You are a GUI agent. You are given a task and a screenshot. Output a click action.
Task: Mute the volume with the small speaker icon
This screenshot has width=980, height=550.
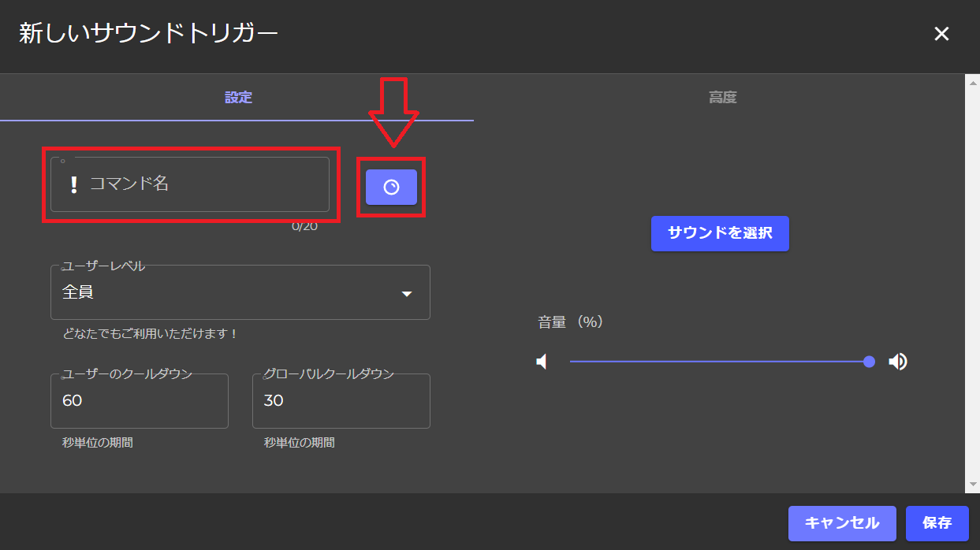tap(542, 361)
